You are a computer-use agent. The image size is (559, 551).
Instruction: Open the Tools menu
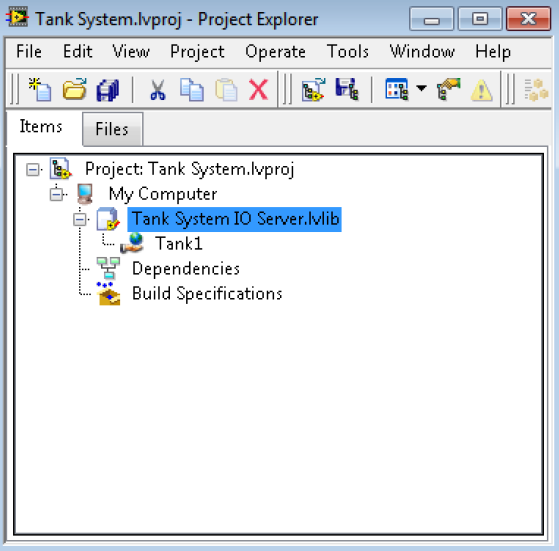348,52
